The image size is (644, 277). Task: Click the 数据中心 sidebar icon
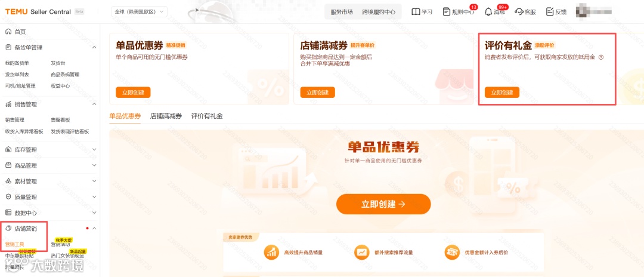[x=8, y=213]
